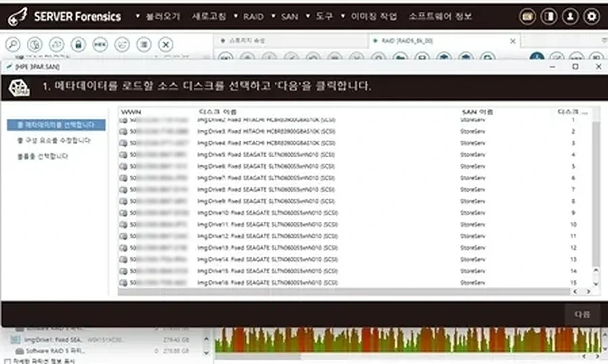
Task: Select the third wizard step in sidebar
Action: click(x=42, y=156)
